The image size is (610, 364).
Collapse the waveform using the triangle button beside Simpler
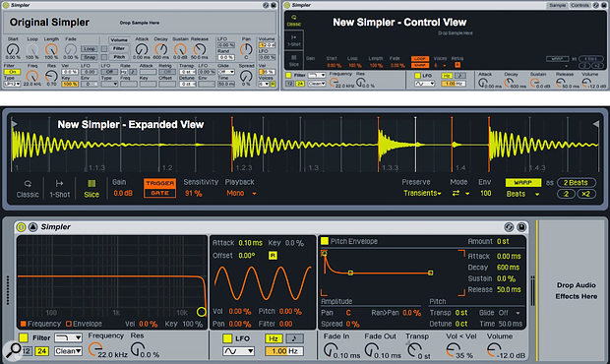(x=33, y=226)
